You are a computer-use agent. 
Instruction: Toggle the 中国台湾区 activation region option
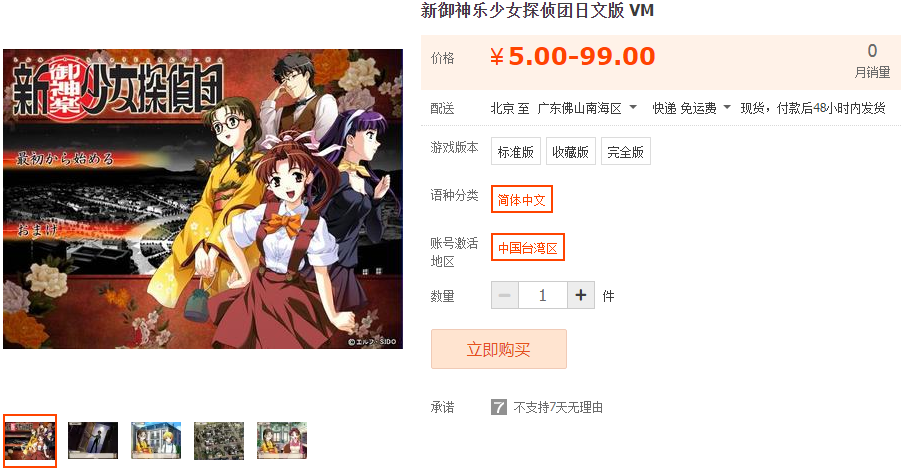[528, 248]
